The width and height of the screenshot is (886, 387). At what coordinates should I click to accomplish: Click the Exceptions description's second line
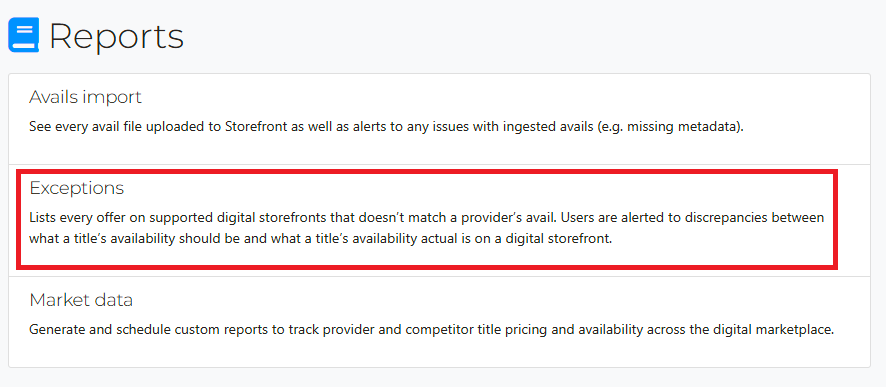point(320,239)
